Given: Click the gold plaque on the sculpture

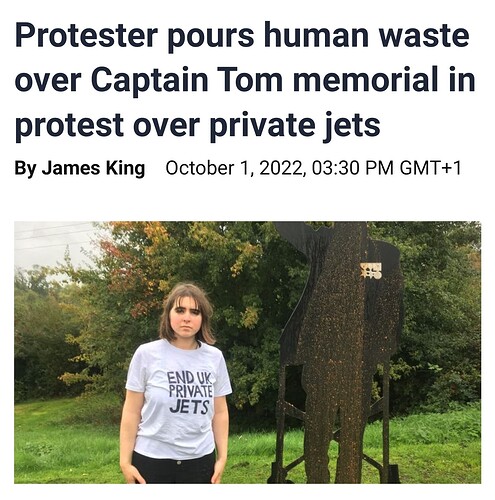Looking at the screenshot, I should [371, 270].
